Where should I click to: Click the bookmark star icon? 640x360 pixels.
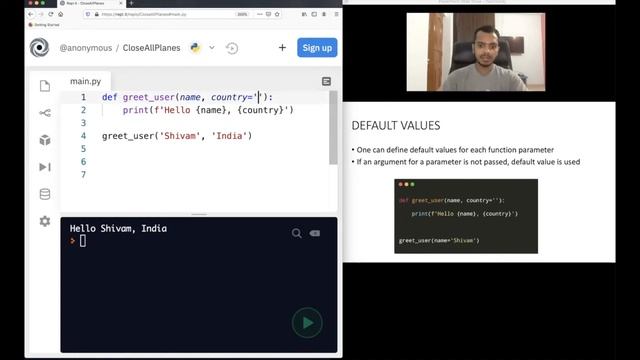pyautogui.click(x=277, y=14)
